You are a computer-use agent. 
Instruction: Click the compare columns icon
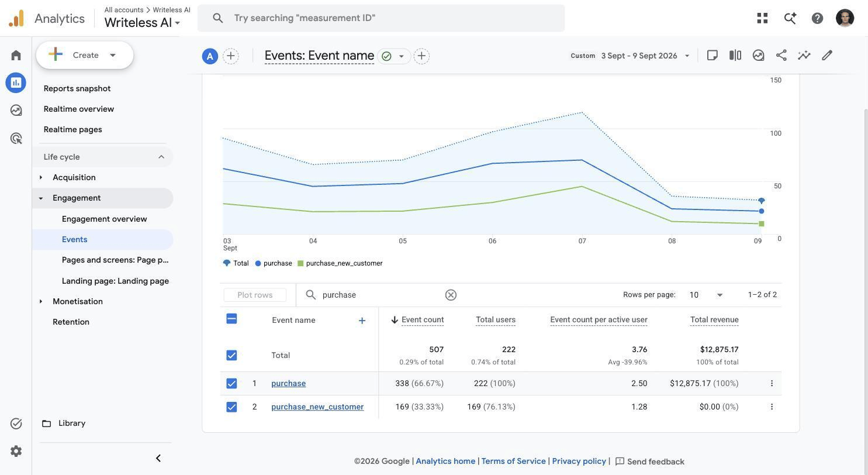tap(735, 55)
